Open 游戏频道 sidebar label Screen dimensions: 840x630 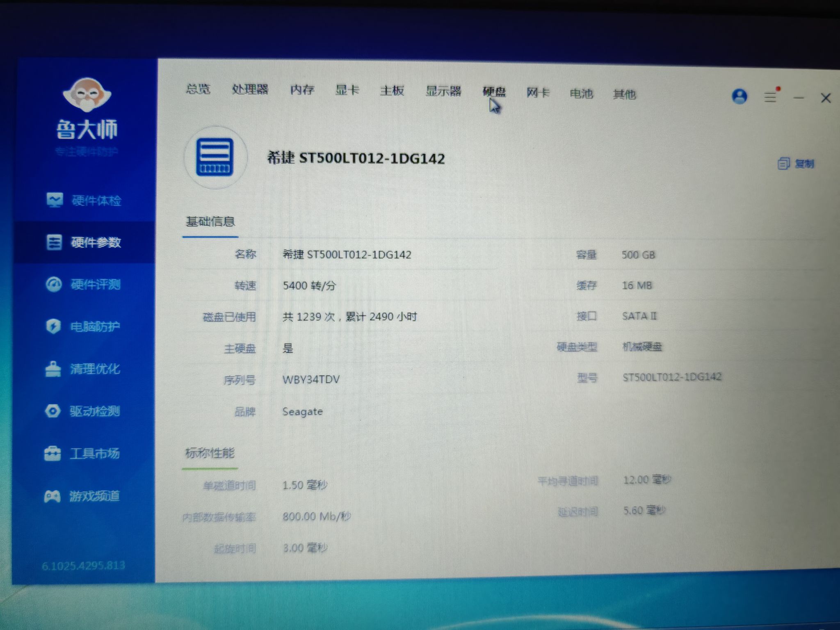click(x=94, y=496)
